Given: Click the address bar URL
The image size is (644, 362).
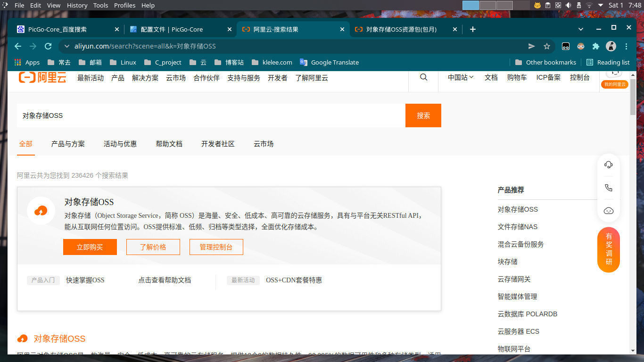Looking at the screenshot, I should (x=145, y=46).
